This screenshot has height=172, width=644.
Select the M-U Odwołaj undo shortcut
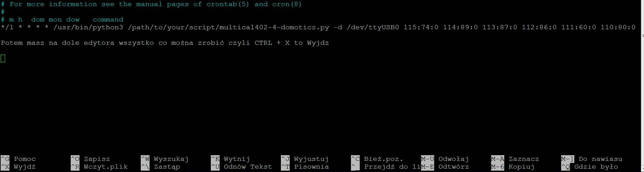pos(445,159)
